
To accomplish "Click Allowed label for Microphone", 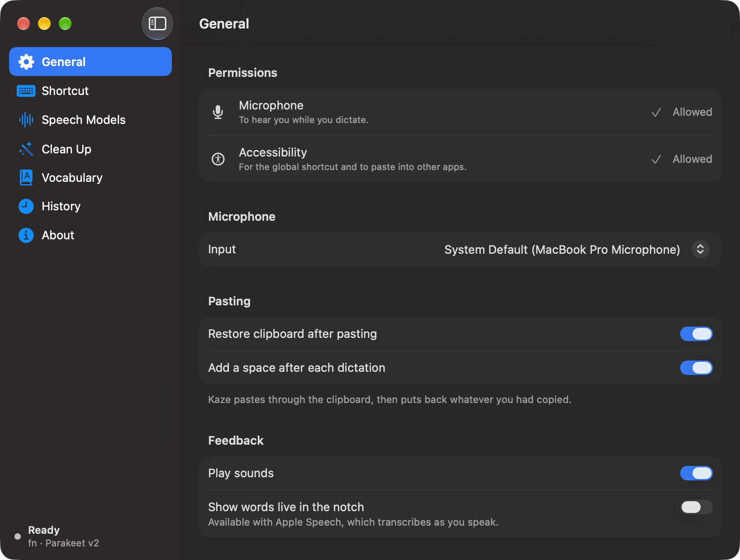I will (x=693, y=112).
